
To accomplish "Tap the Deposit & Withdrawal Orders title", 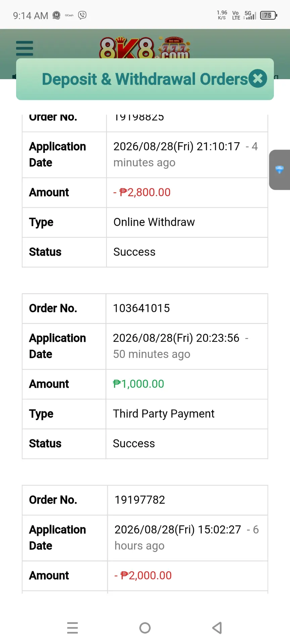I will click(145, 79).
